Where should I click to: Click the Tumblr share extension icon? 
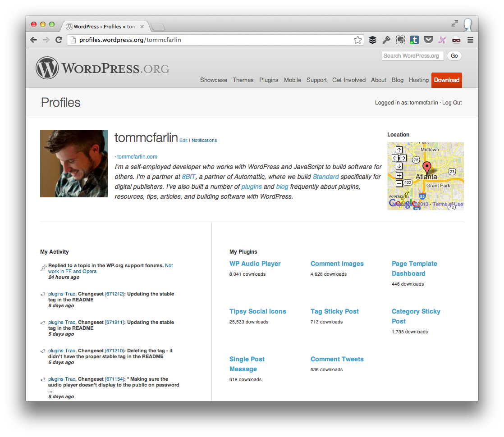414,40
